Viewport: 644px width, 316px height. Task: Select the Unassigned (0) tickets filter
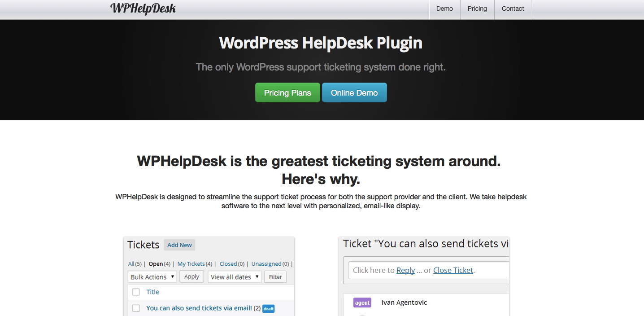(270, 264)
